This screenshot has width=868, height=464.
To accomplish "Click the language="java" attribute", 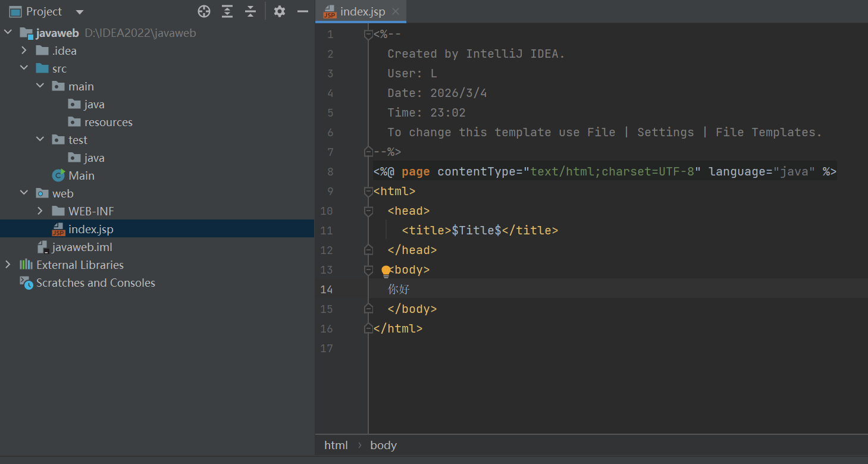I will (x=762, y=171).
